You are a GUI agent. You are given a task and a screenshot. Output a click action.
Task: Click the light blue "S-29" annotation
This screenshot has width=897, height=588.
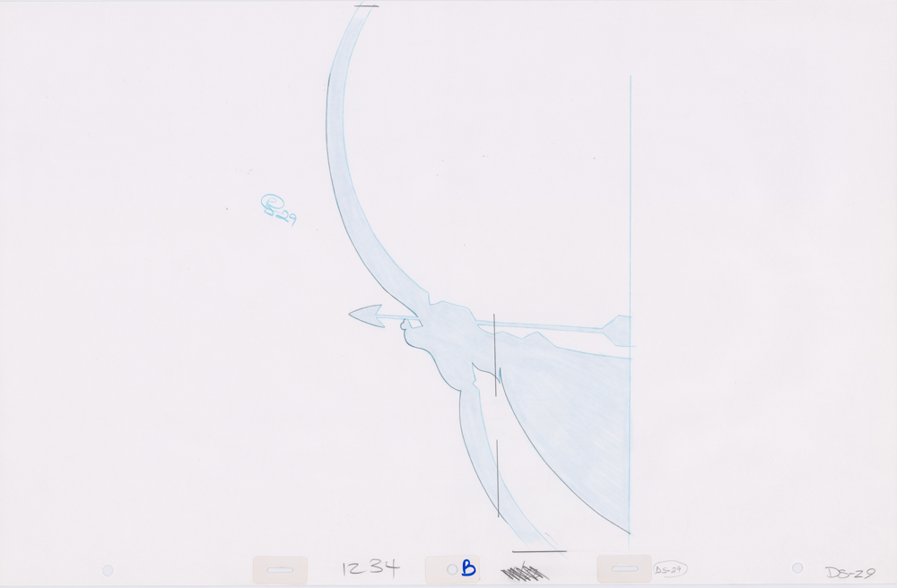click(x=279, y=210)
